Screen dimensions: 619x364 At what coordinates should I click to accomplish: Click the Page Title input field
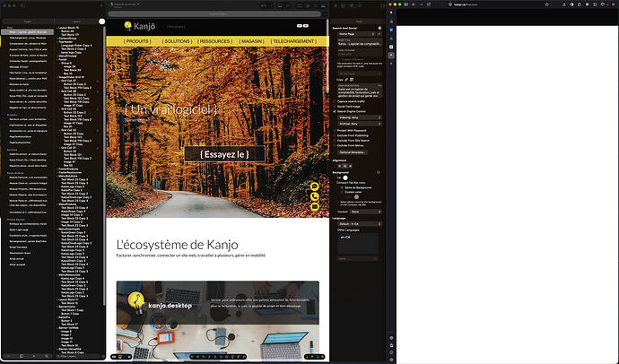(x=360, y=44)
